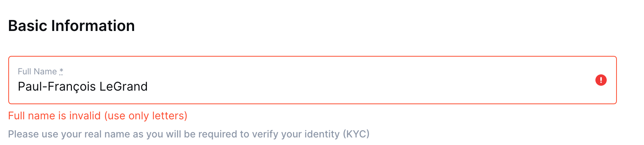Place cursor after "LeGrand" in name field
The image size is (644, 145).
(148, 87)
